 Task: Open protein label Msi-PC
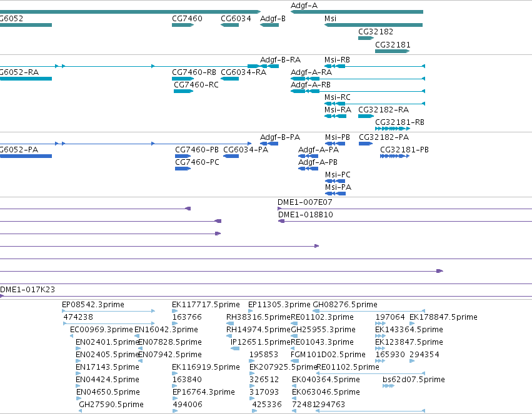338,175
